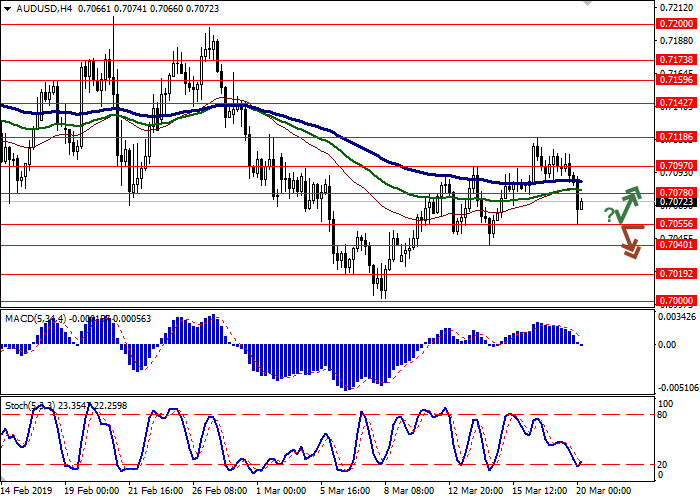This screenshot has height=500, width=700.
Task: Select the 0.71186 horizontal level label
Action: coord(677,137)
